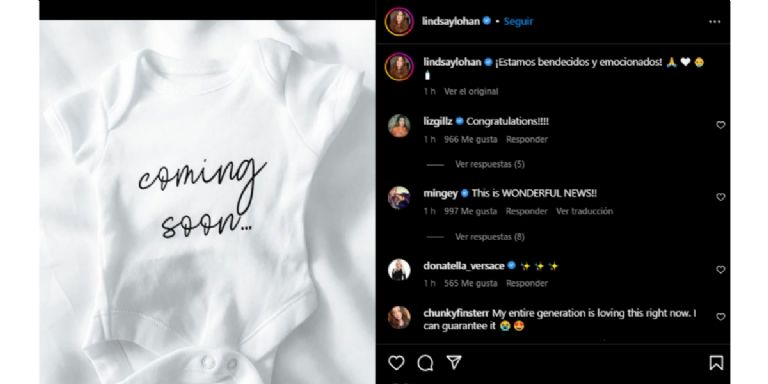Screen dimensions: 768x384
Task: Show the caption via Ver el original
Action: [471, 92]
